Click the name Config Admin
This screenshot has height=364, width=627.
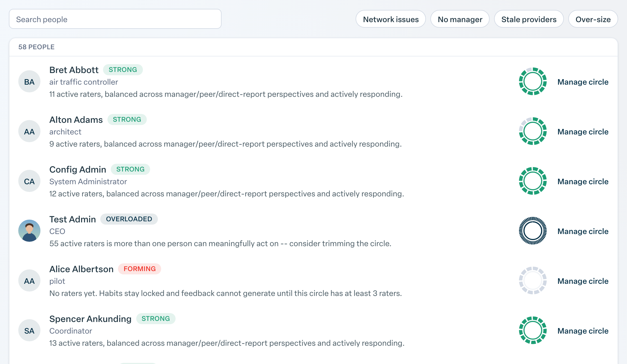point(78,170)
